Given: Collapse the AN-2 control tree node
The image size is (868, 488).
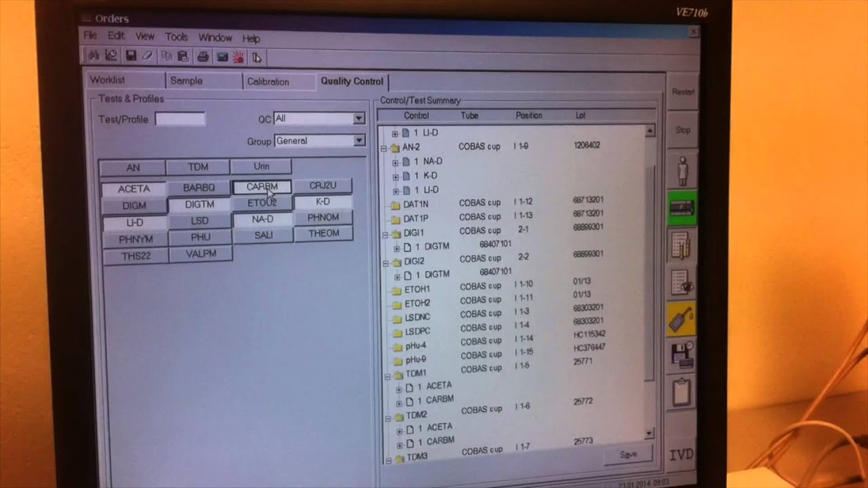Looking at the screenshot, I should tap(384, 147).
